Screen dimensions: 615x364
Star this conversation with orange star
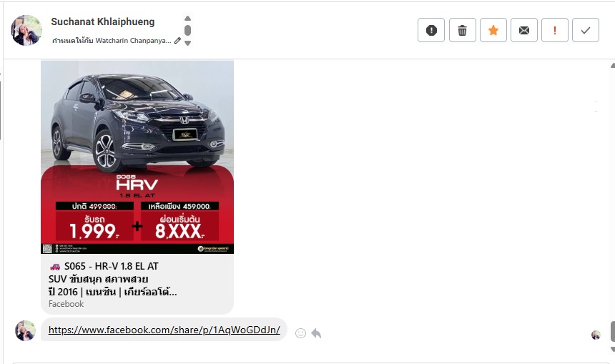click(493, 30)
